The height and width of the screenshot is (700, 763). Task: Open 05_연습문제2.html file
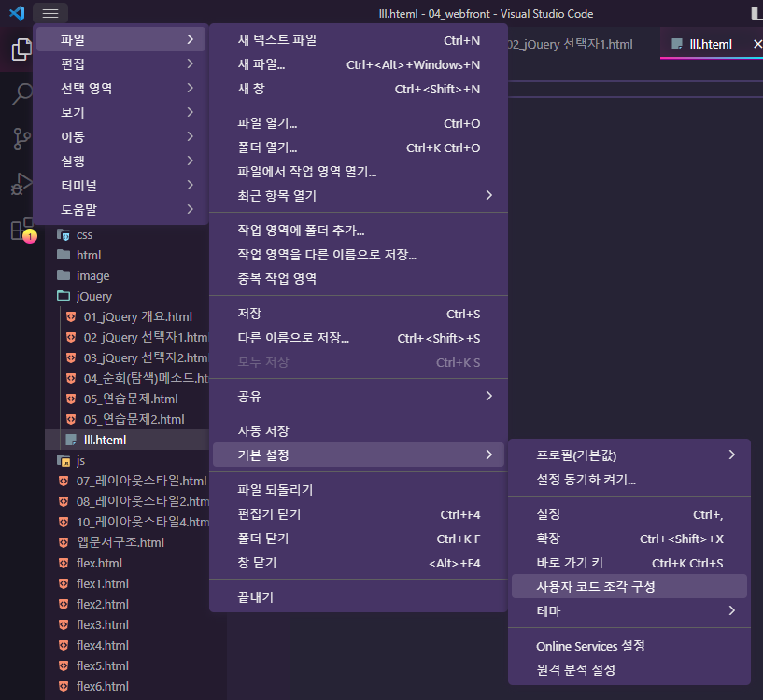tap(126, 419)
